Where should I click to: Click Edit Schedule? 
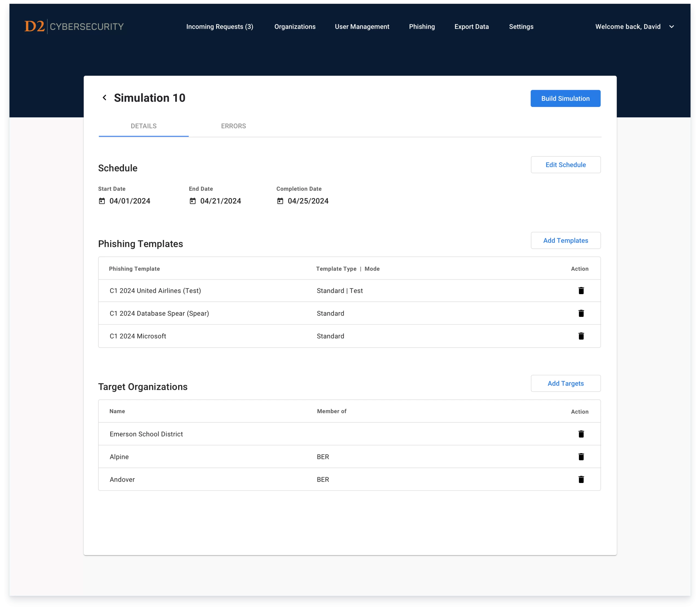tap(565, 165)
